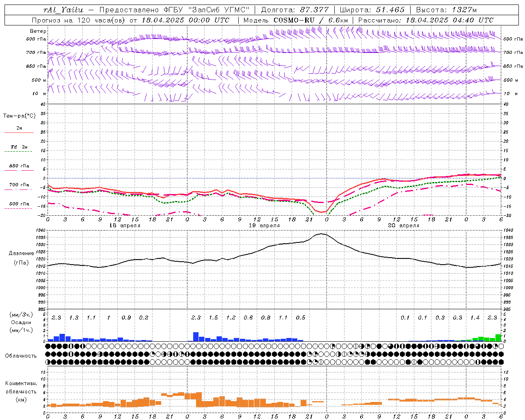
Task: Click precipitation total value 1.2
Action: [231, 318]
